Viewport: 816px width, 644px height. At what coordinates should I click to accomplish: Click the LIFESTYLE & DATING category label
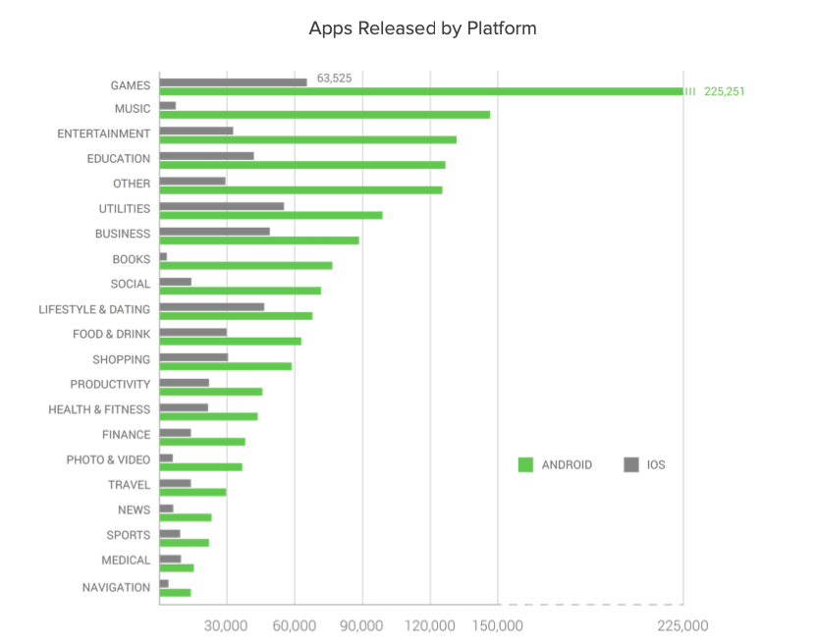click(x=94, y=309)
